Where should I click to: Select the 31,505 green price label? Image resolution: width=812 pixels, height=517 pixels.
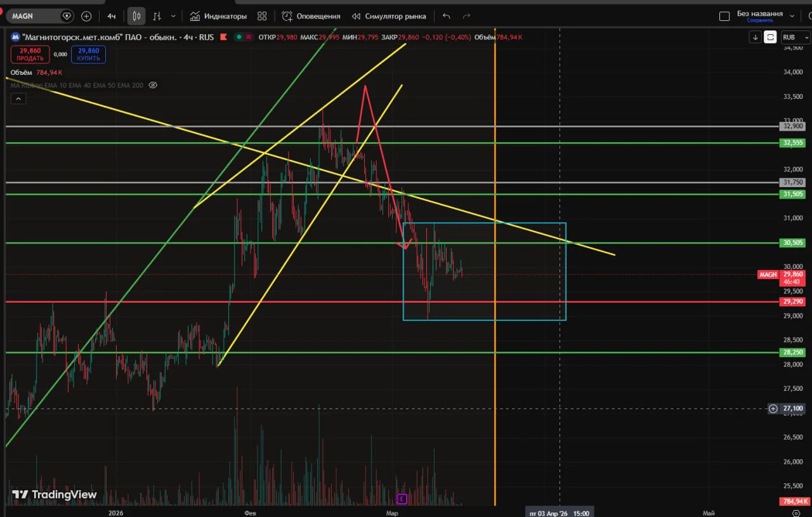[x=793, y=194]
